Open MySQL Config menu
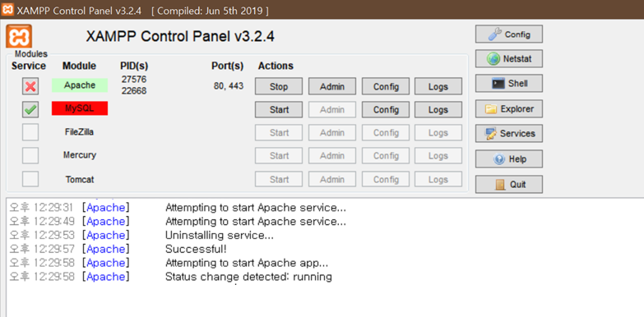The height and width of the screenshot is (317, 644). click(386, 109)
